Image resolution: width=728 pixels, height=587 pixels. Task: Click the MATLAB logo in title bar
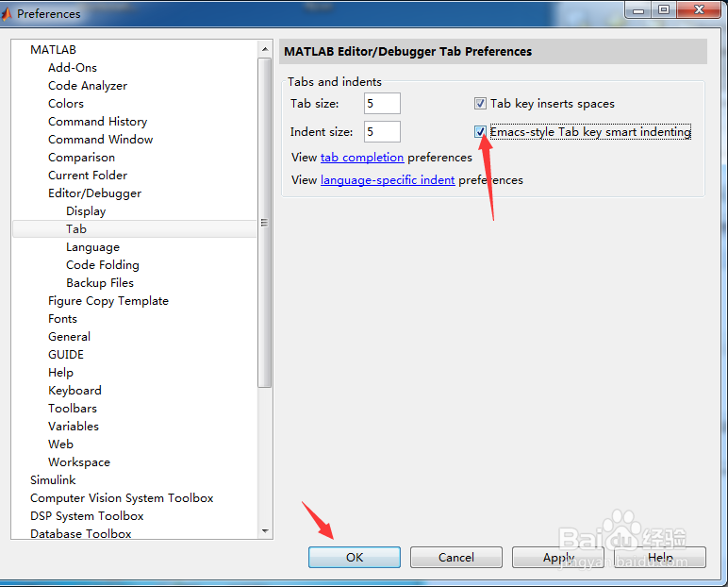[7, 14]
